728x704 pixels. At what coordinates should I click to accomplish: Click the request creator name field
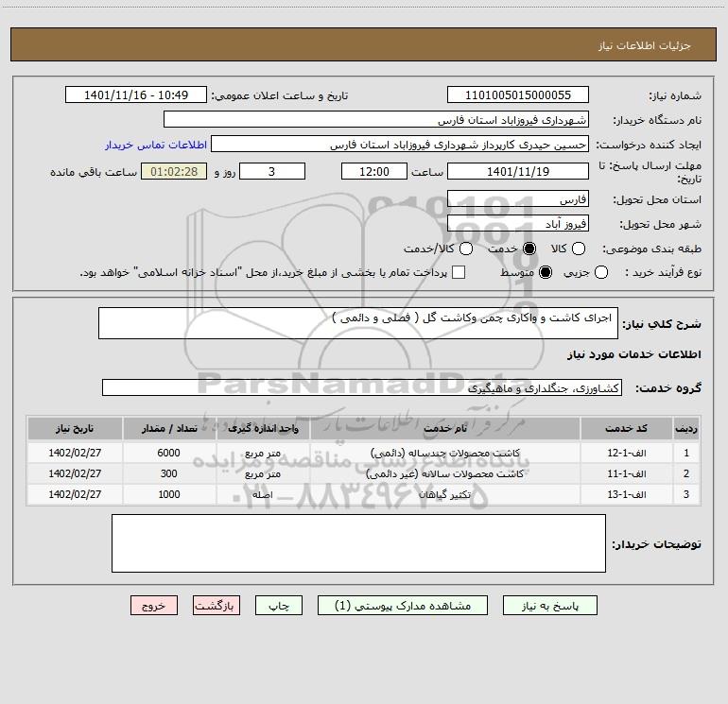(x=400, y=145)
